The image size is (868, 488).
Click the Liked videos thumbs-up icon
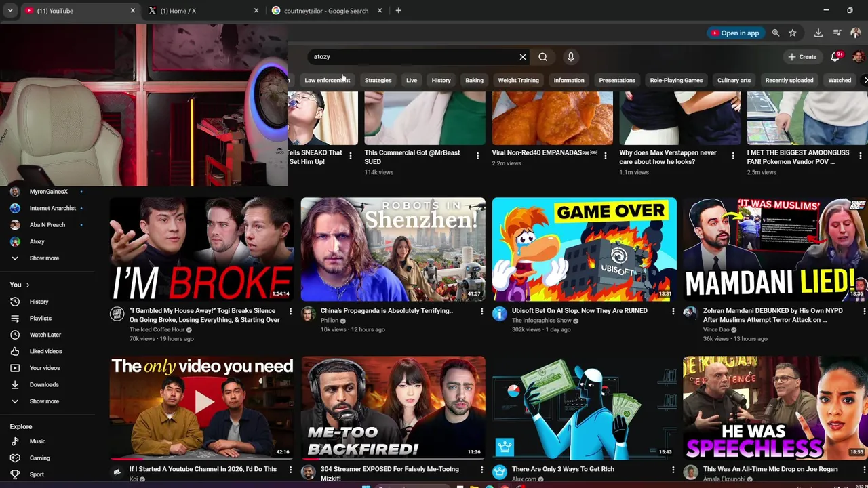15,351
